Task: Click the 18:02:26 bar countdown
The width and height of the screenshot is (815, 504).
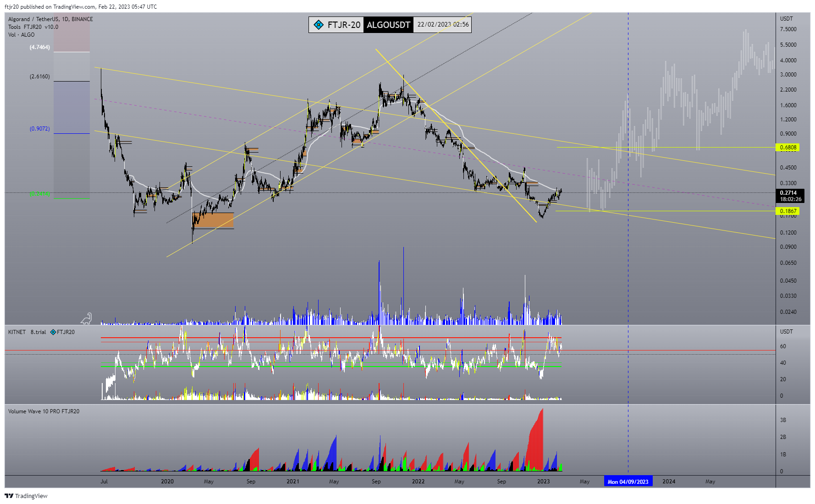Action: tap(790, 199)
